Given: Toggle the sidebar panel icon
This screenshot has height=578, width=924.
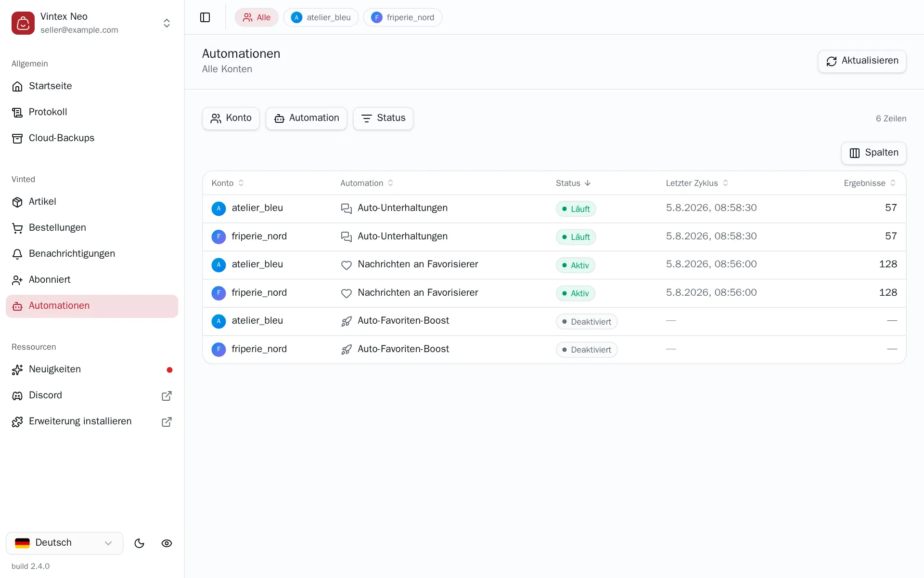Looking at the screenshot, I should tap(205, 17).
